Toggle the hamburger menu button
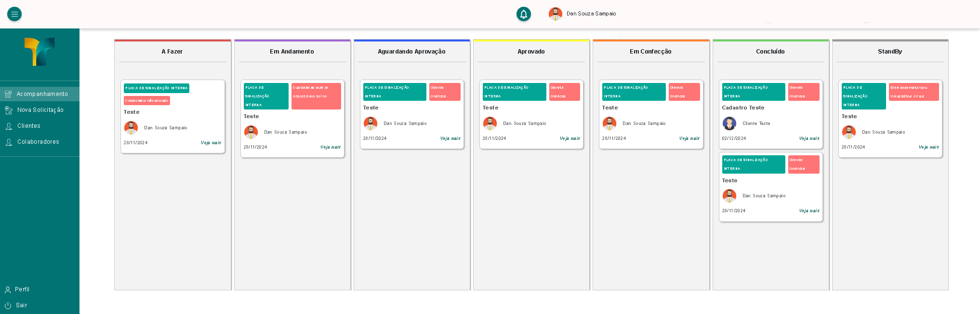980x314 pixels. 14,14
